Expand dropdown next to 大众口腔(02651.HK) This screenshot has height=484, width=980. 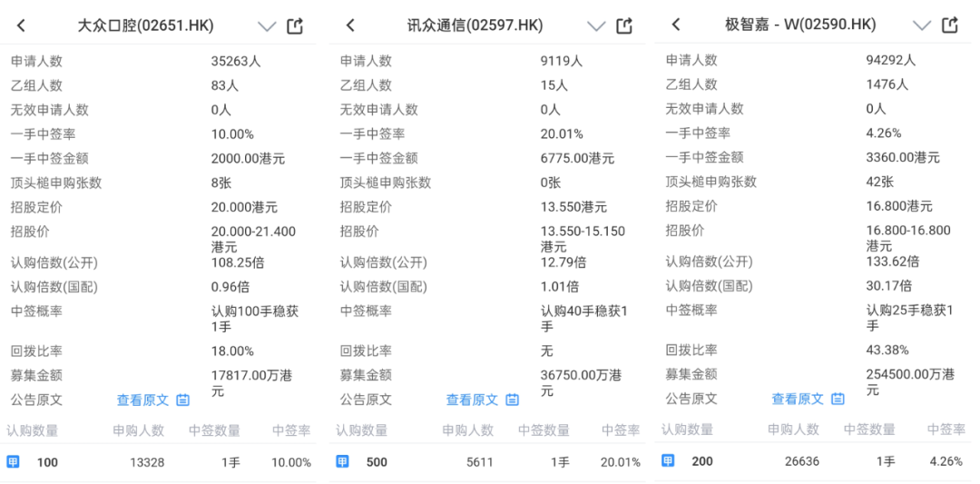(267, 26)
